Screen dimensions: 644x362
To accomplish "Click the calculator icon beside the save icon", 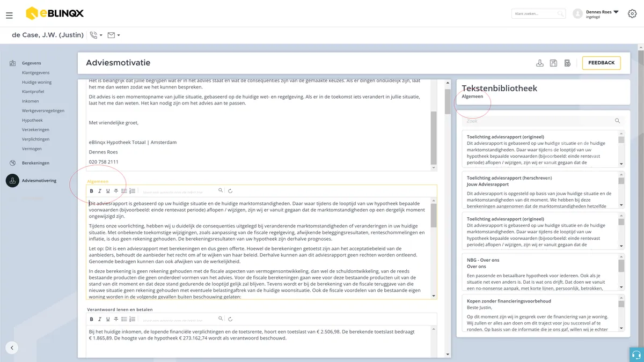I will (567, 63).
